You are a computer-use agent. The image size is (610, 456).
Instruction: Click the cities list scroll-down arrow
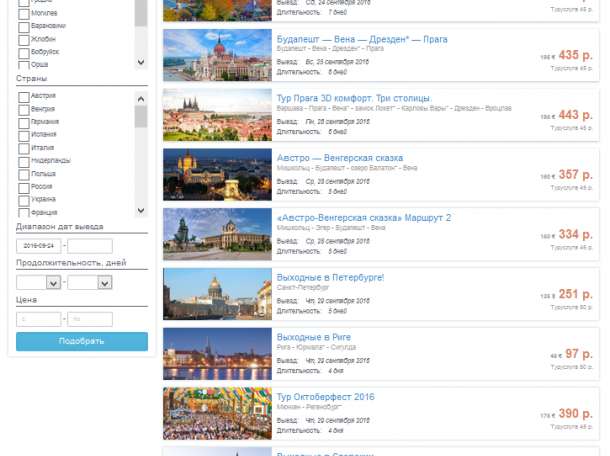point(141,62)
